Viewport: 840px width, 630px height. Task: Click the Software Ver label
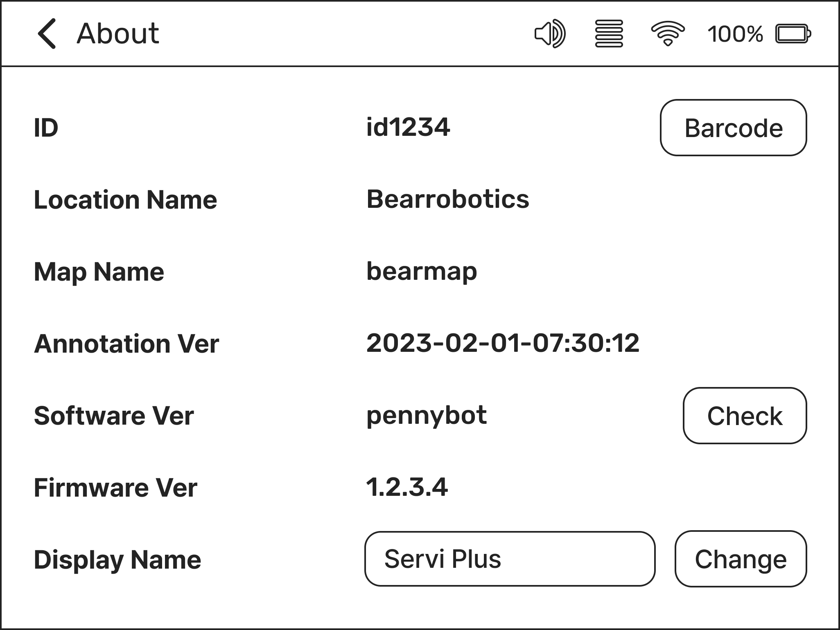(114, 416)
